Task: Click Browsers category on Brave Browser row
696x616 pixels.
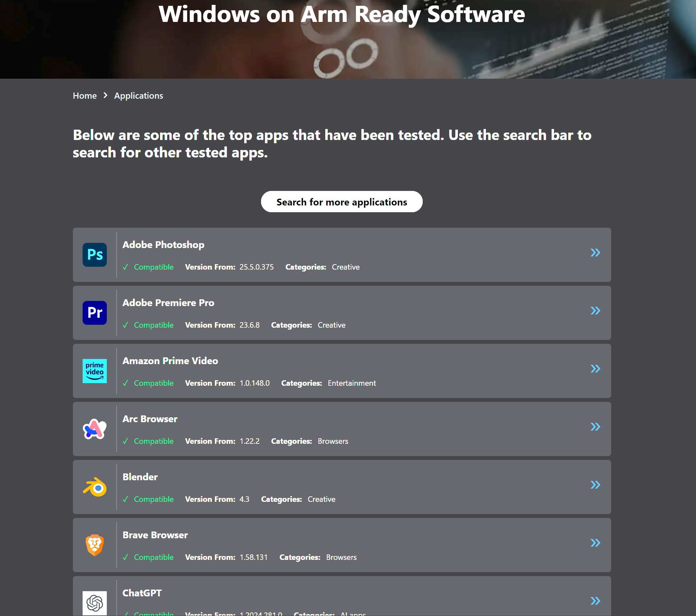Action: pyautogui.click(x=341, y=557)
